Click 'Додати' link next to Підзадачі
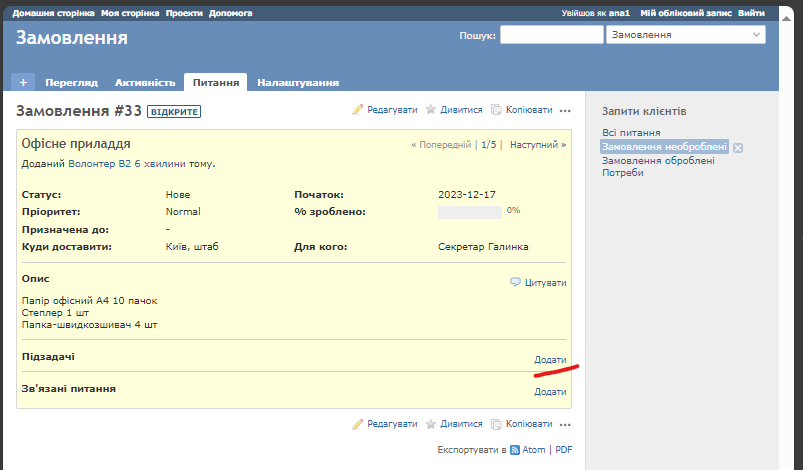803x470 pixels. pos(550,360)
